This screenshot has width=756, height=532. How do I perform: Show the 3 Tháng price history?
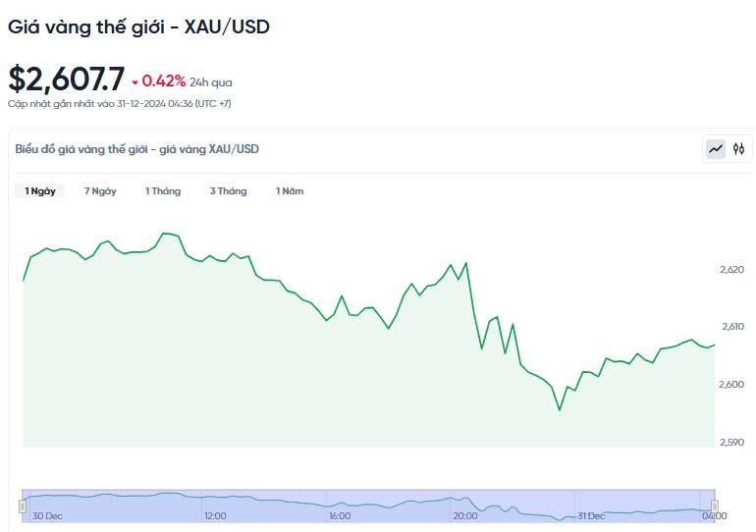[x=228, y=191]
